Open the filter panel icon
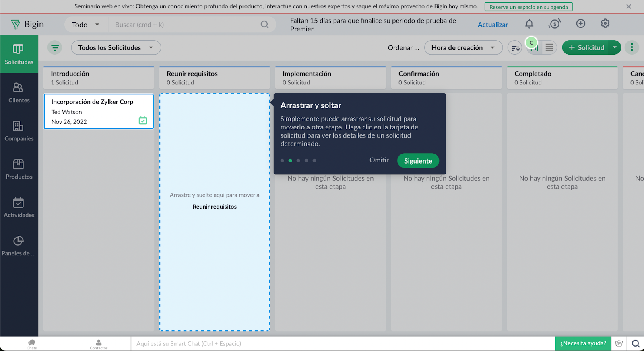The image size is (644, 351). [55, 48]
